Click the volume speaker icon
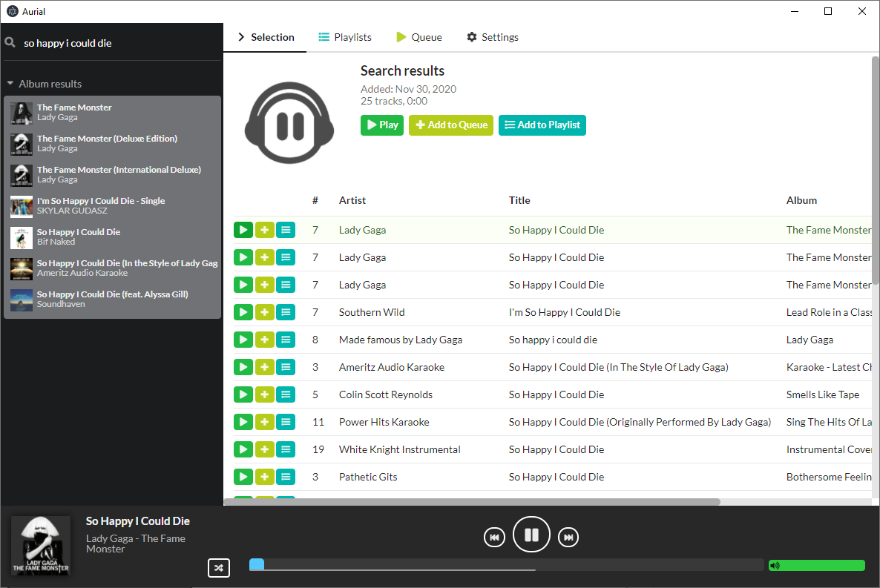 click(x=775, y=566)
